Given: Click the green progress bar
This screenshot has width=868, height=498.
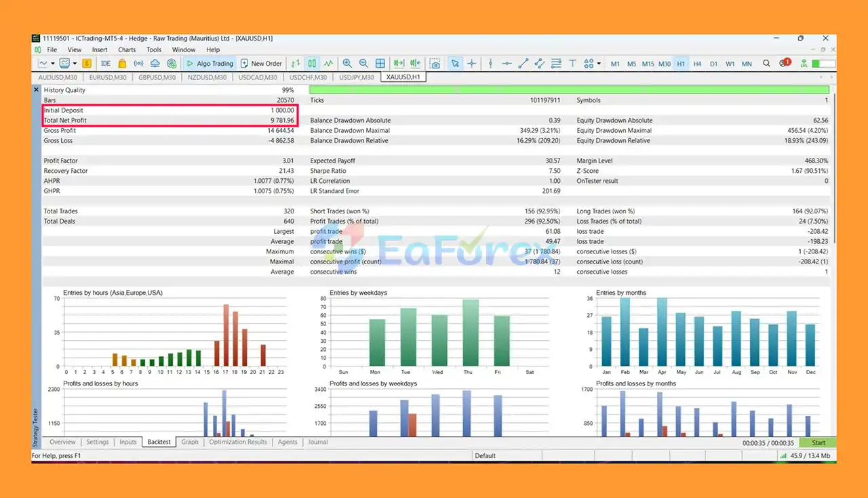Looking at the screenshot, I should tap(569, 89).
